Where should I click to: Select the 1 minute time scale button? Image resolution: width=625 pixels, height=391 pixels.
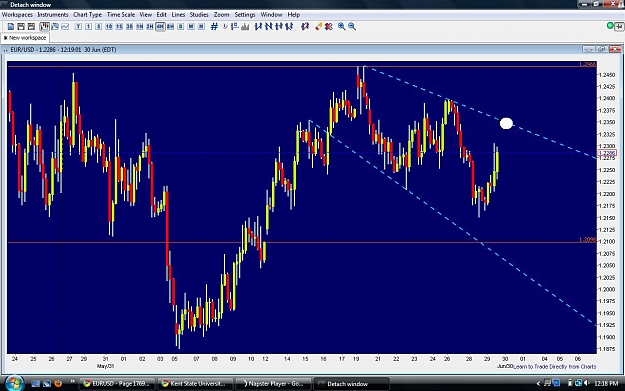88,27
